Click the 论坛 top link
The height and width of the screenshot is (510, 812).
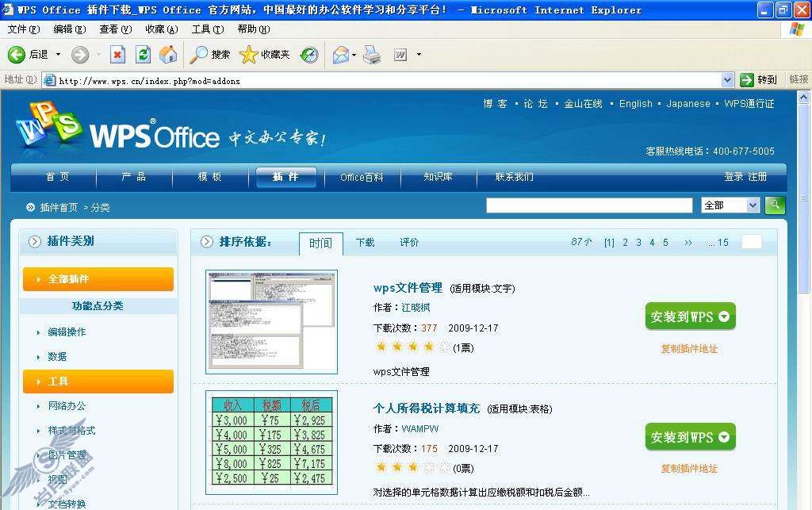pos(535,104)
